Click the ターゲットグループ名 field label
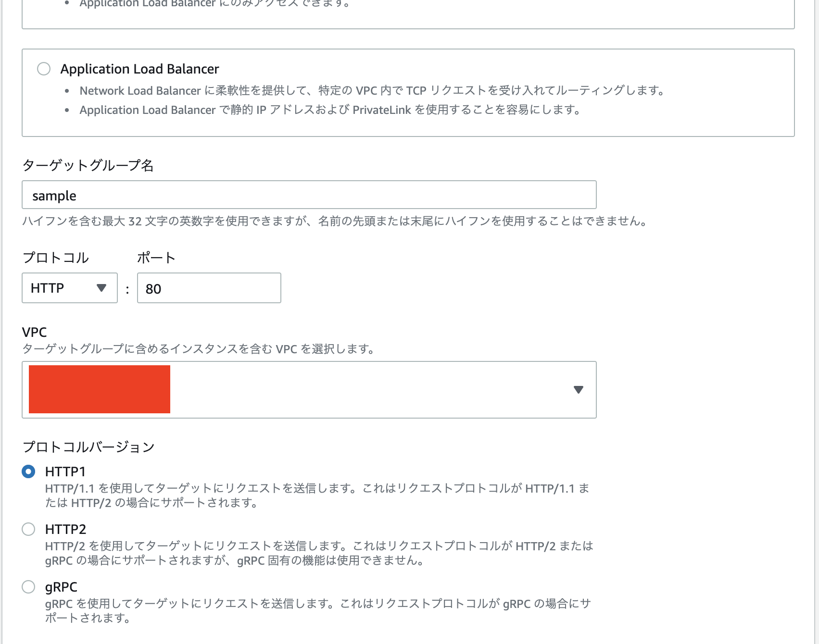This screenshot has height=644, width=819. point(88,166)
